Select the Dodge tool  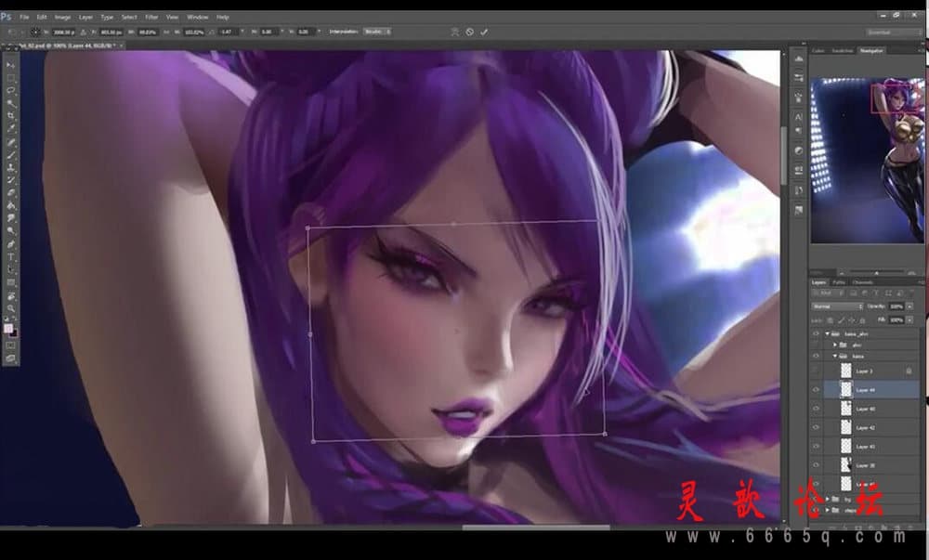pyautogui.click(x=10, y=231)
